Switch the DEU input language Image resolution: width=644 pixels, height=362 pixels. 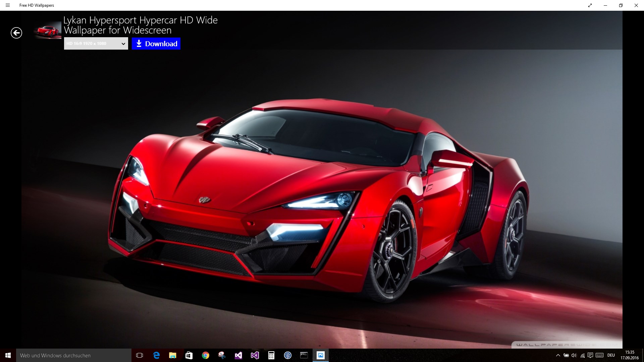click(x=611, y=355)
